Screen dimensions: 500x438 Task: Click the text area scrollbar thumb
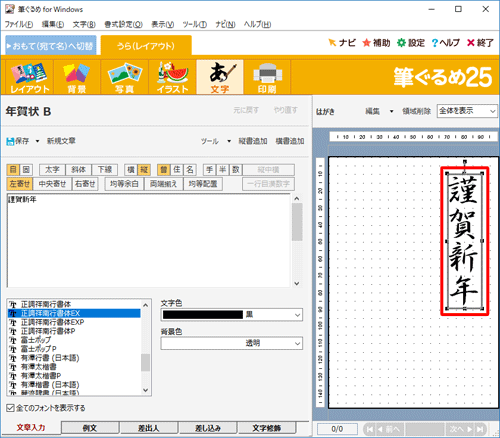pyautogui.click(x=297, y=222)
